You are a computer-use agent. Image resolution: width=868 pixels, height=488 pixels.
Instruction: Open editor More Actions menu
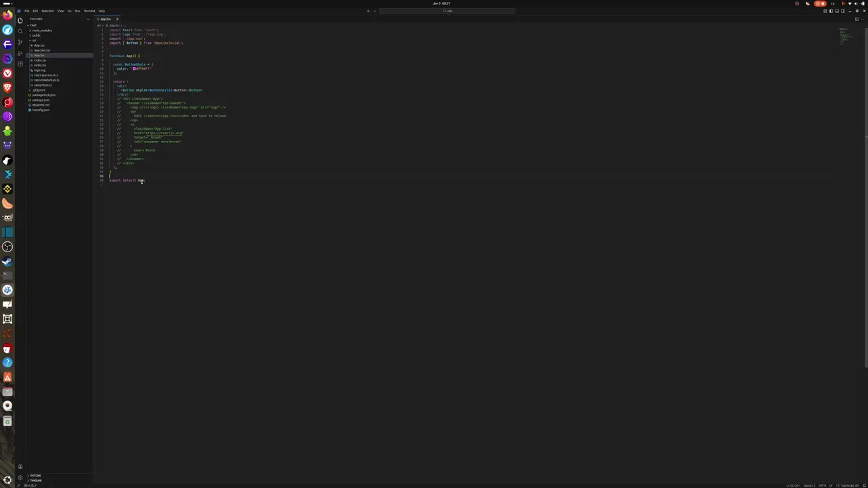pos(863,19)
